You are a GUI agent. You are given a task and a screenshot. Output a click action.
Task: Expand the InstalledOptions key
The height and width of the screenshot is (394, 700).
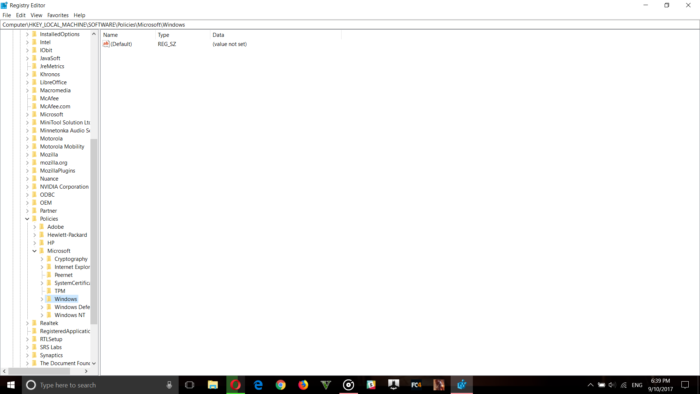click(27, 34)
